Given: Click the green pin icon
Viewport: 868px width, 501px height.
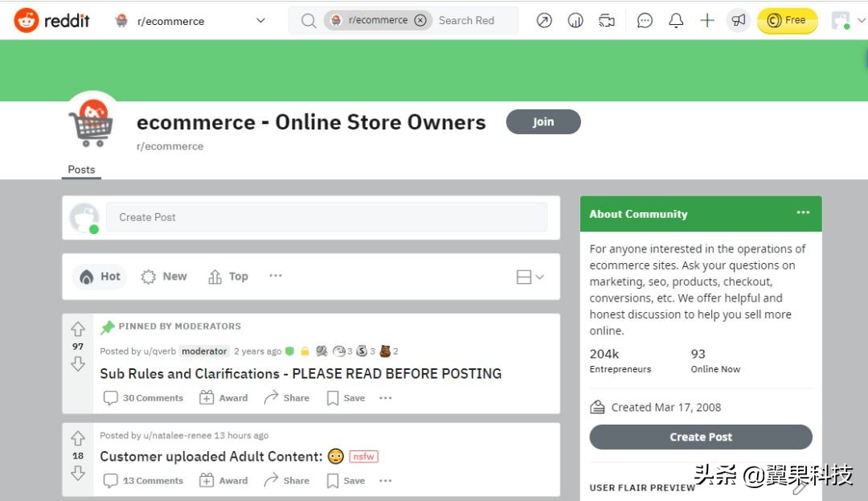Looking at the screenshot, I should click(108, 327).
